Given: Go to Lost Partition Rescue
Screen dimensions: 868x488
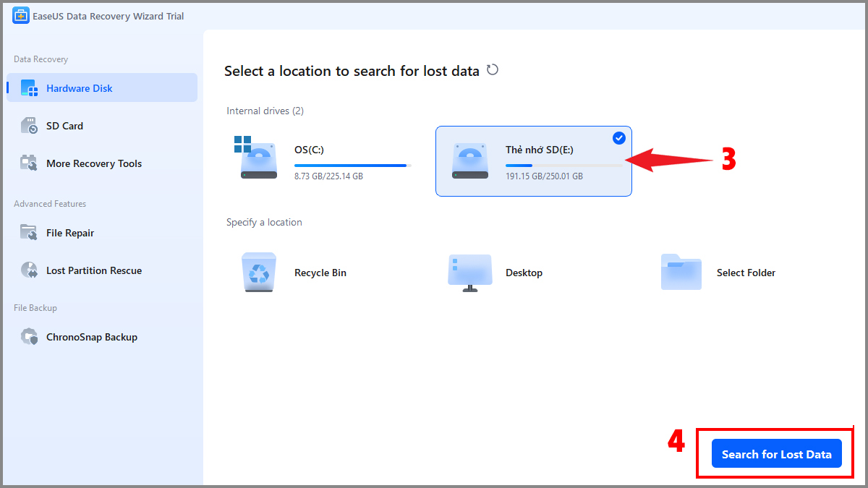Looking at the screenshot, I should point(102,270).
